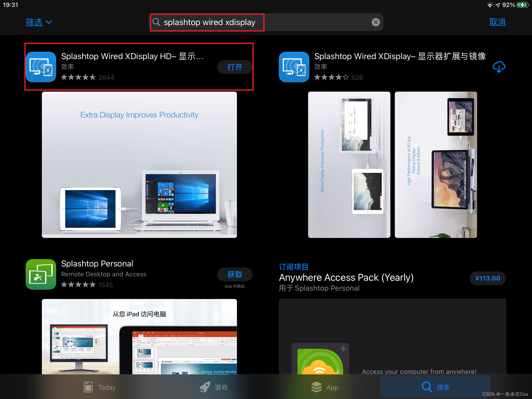Viewport: 532px width, 399px height.
Task: Tap the 订阅项目 label
Action: (x=294, y=267)
